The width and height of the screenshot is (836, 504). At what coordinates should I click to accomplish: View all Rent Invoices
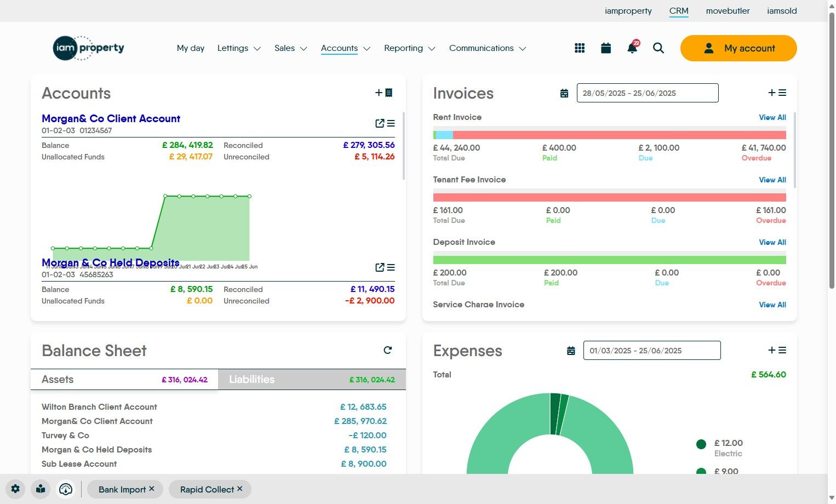(x=772, y=117)
